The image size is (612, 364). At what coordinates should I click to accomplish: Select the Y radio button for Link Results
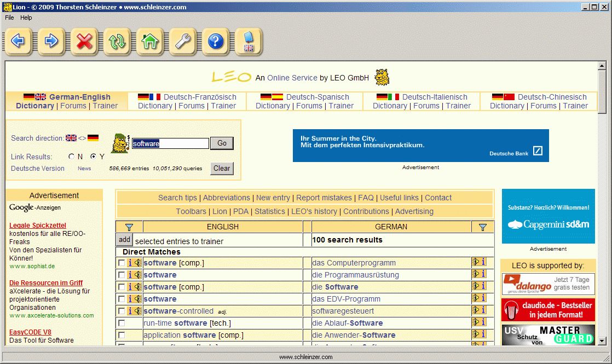[x=94, y=156]
